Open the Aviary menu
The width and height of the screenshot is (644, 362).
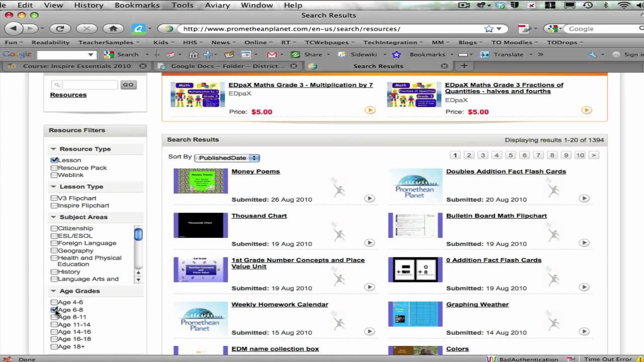217,5
